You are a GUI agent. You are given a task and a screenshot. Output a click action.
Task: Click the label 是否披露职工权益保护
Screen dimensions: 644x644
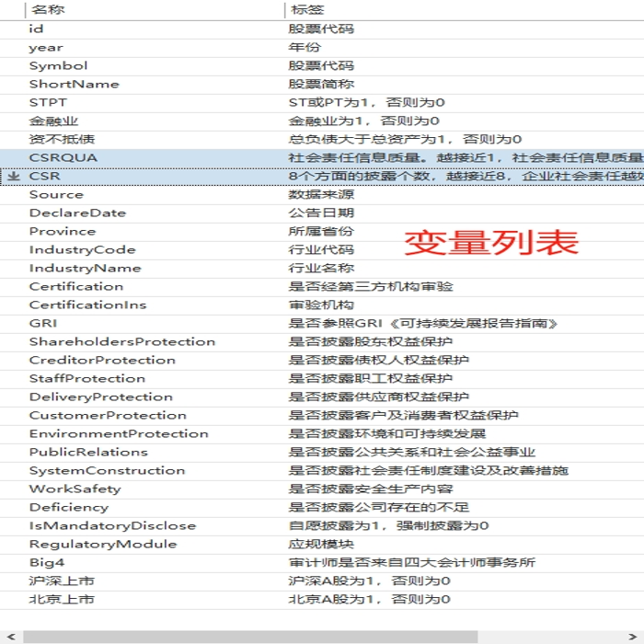[371, 379]
